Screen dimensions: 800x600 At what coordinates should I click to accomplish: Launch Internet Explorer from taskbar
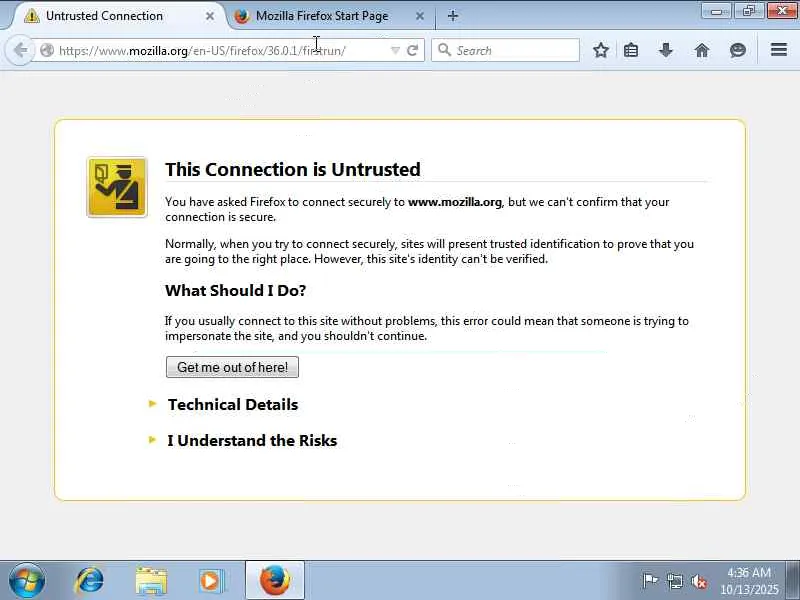coord(89,581)
